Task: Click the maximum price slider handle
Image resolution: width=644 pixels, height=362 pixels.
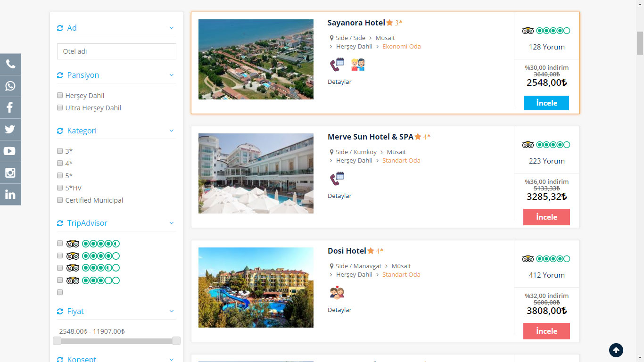Action: click(x=176, y=341)
